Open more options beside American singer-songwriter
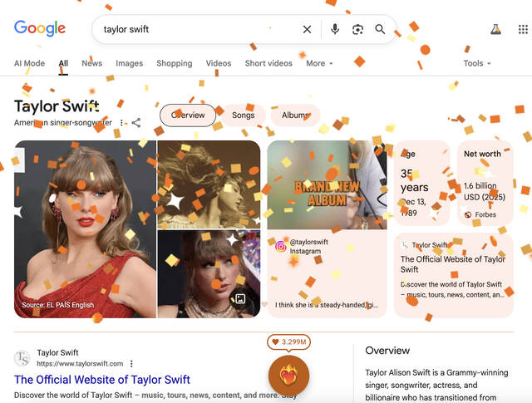 pos(122,123)
